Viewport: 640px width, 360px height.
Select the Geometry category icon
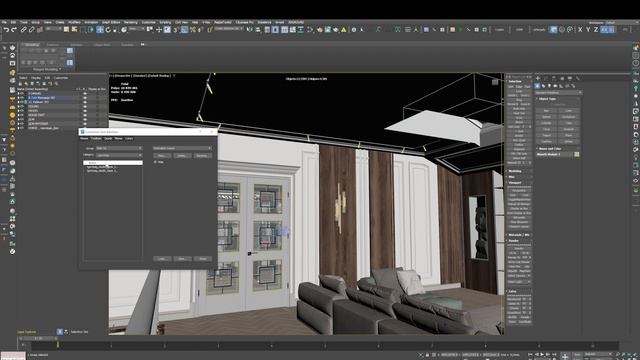tap(538, 86)
